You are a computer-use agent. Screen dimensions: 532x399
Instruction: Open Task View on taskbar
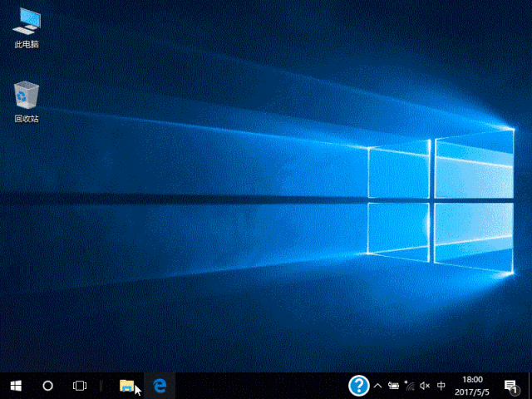[x=80, y=386]
